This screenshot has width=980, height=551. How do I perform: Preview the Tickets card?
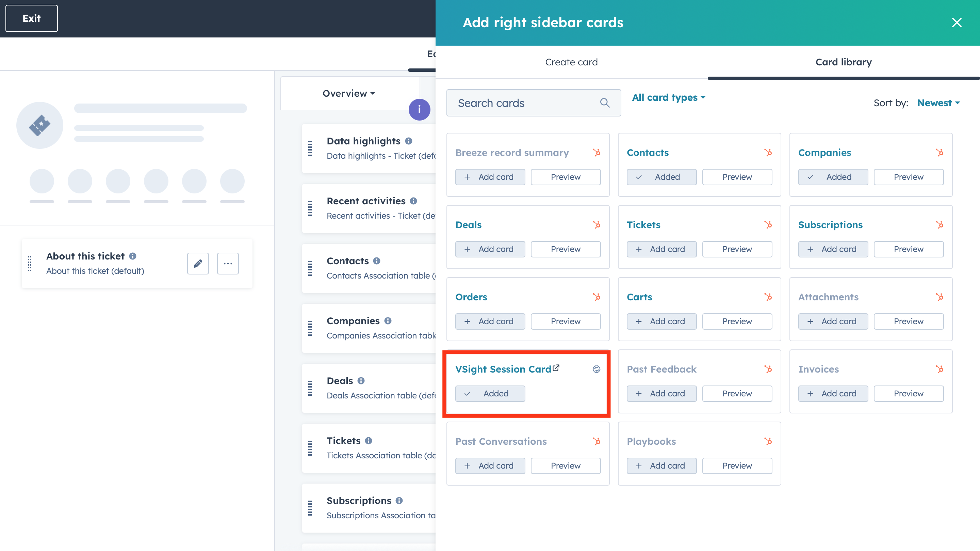pyautogui.click(x=737, y=249)
